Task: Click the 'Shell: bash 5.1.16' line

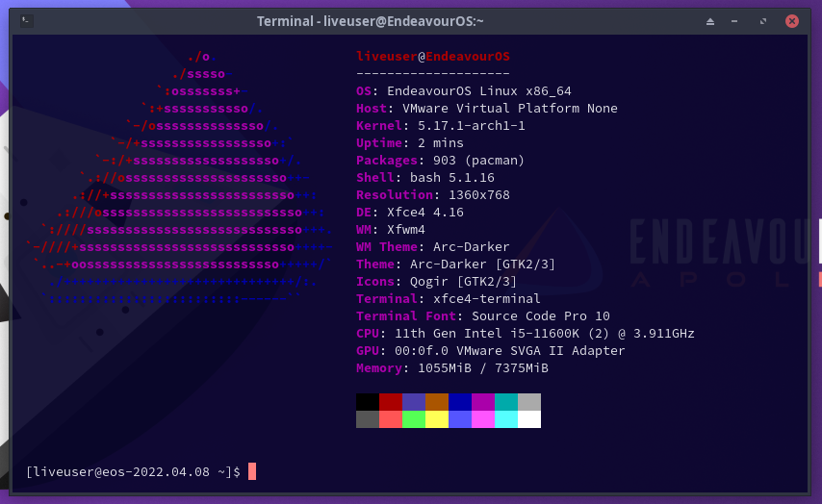Action: (425, 178)
